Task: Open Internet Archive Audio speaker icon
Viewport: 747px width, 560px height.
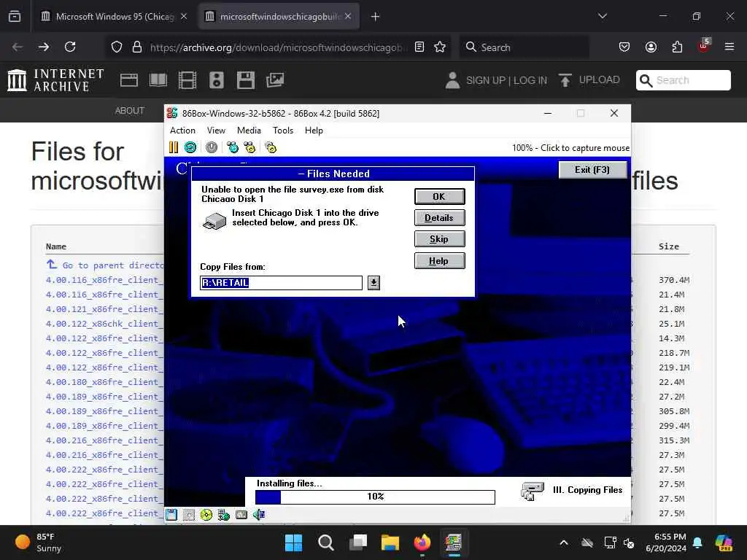Action: tap(216, 80)
